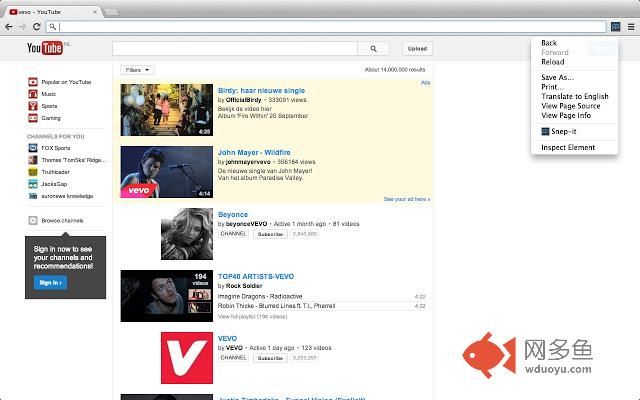Focus the browser address bar

tap(326, 27)
